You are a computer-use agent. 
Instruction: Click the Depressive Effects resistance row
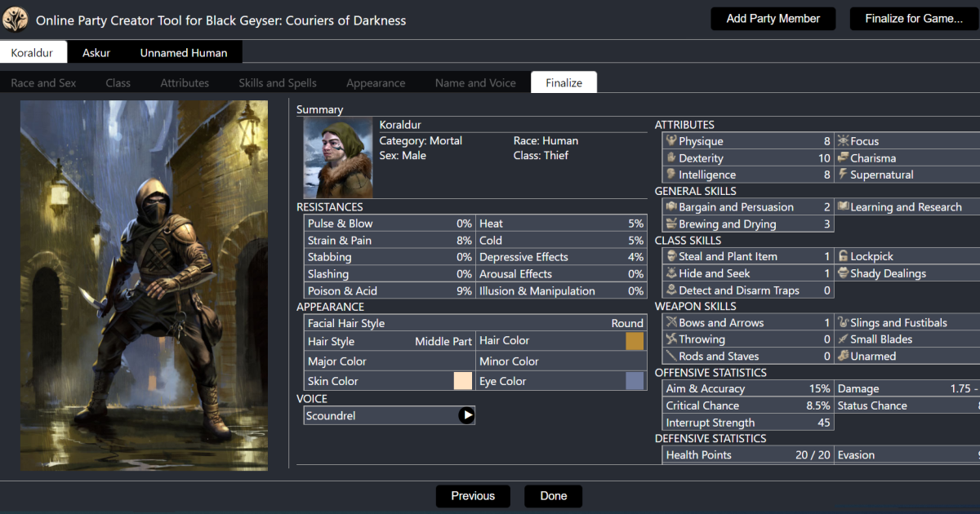tap(561, 257)
